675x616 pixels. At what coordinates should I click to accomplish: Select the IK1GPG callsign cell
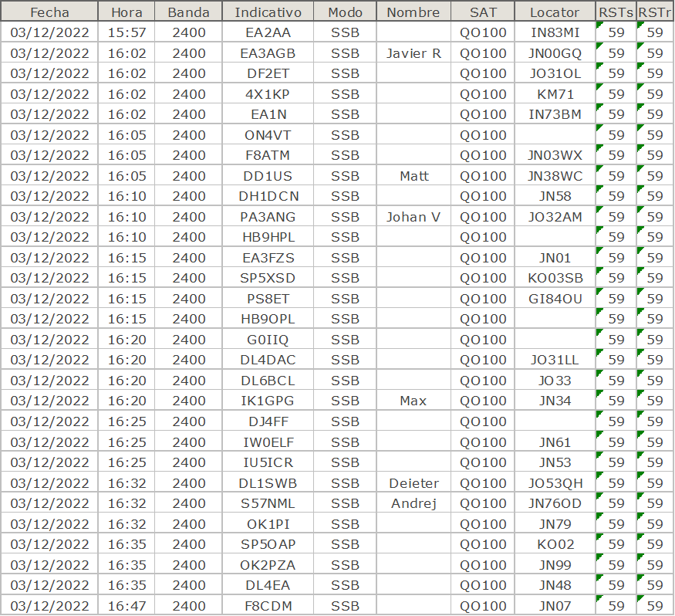pos(268,401)
